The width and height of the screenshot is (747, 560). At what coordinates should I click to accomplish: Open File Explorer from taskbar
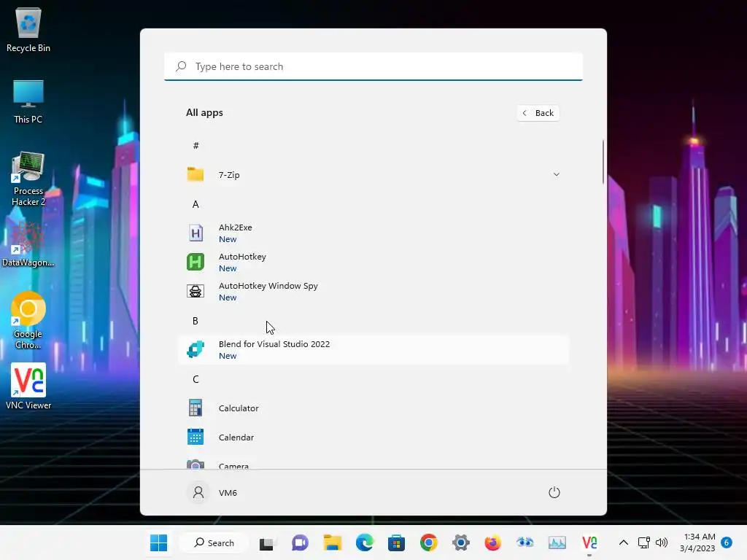tap(333, 542)
